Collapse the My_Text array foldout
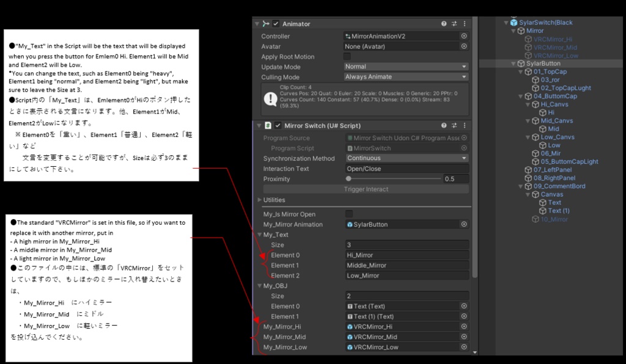The height and width of the screenshot is (364, 626). coord(259,235)
